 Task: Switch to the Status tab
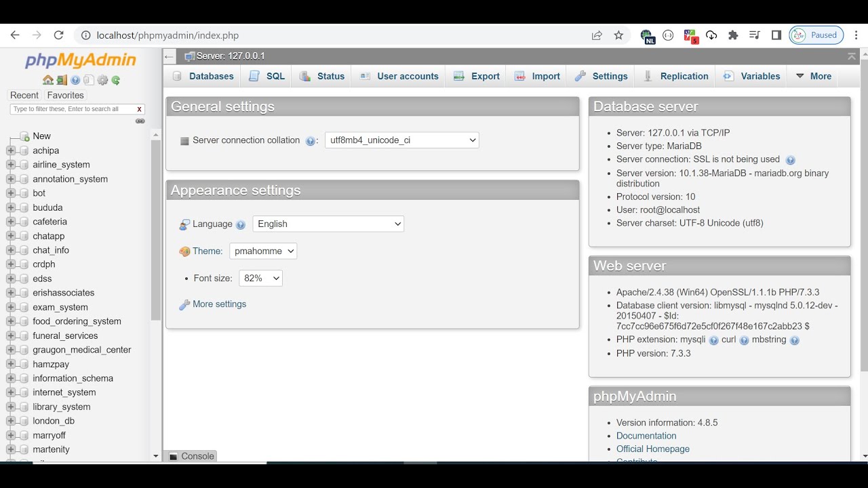322,76
